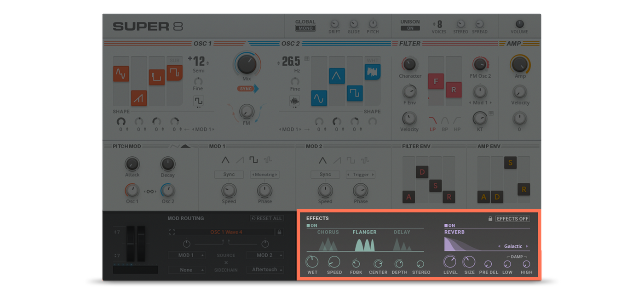644x301 pixels.
Task: Click the right arrow beside Galactic reverb type
Action: [x=527, y=247]
